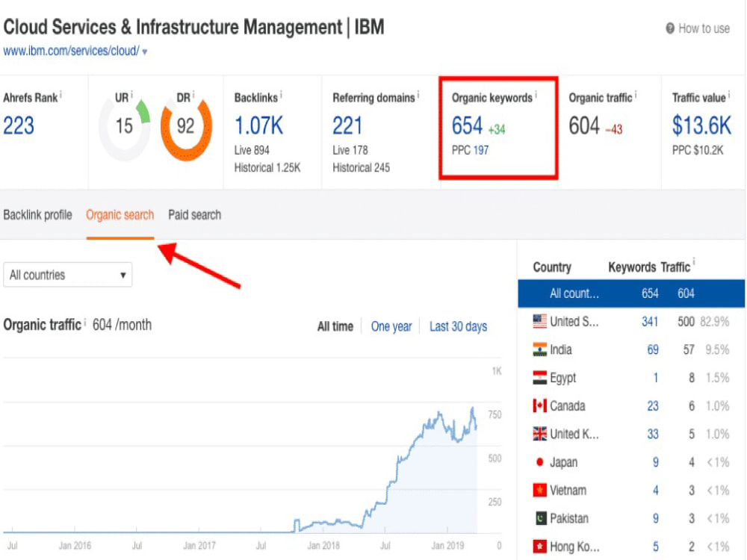Click the UR 15 gauge chart
747x560 pixels.
[x=124, y=127]
